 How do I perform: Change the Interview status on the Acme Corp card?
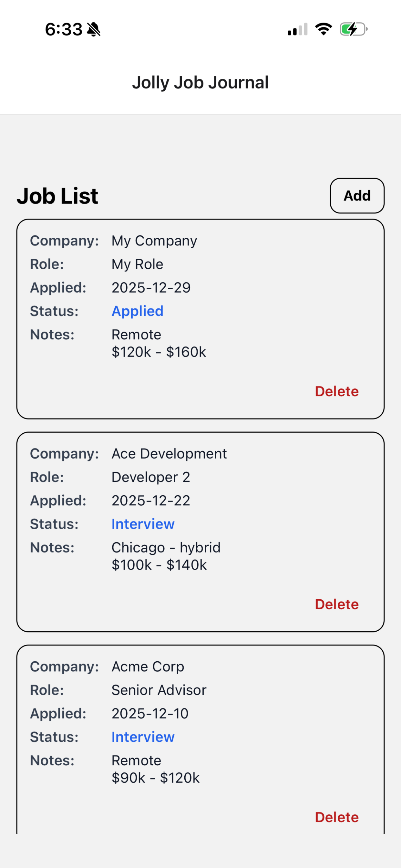coord(142,736)
